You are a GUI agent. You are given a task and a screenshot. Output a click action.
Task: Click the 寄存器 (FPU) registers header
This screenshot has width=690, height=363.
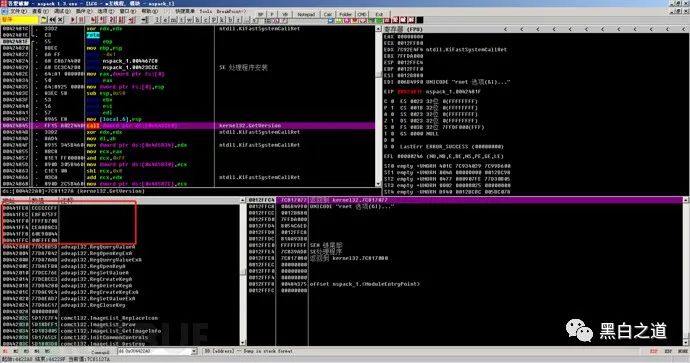coord(404,29)
